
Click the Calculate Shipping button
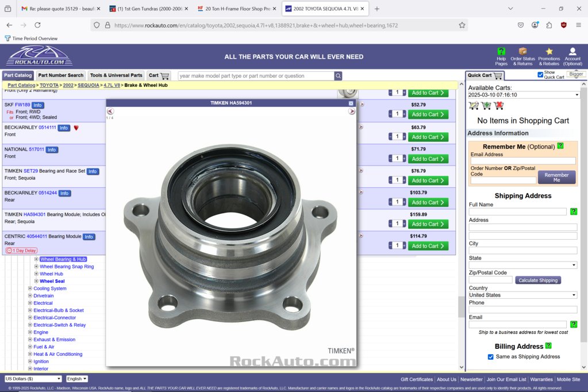coord(538,280)
